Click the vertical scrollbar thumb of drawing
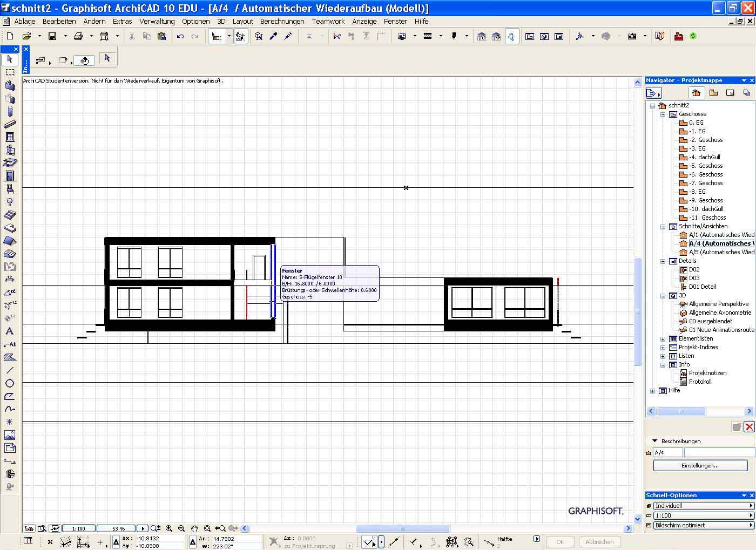 [x=638, y=311]
